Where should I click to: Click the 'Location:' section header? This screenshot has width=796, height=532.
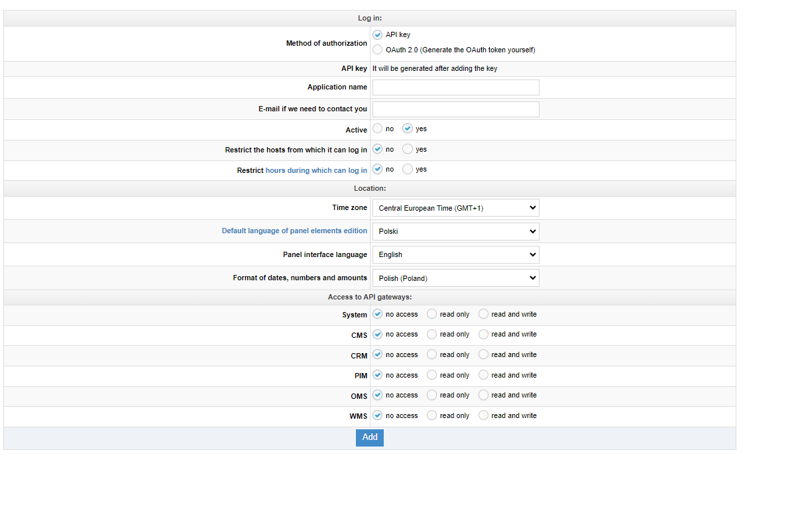[x=370, y=189]
